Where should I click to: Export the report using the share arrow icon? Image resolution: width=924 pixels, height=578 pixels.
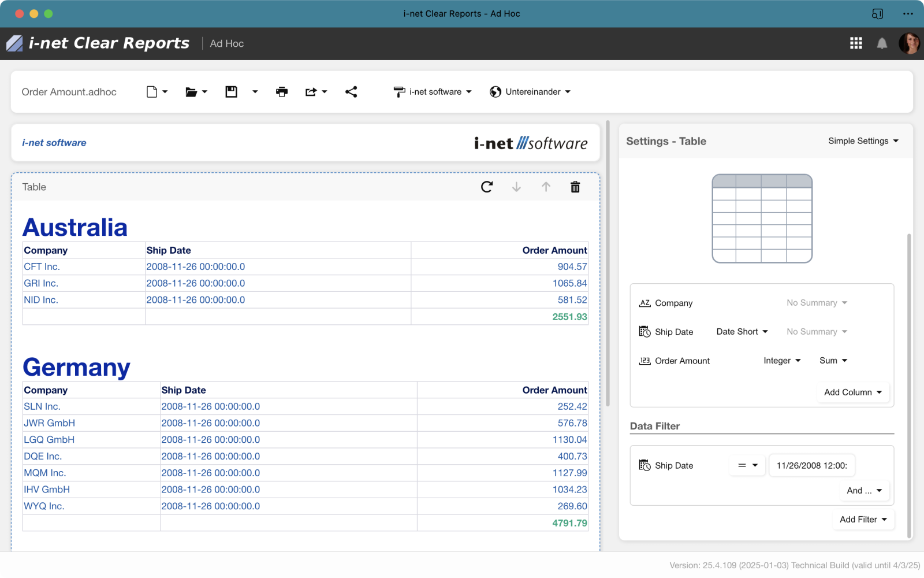pyautogui.click(x=312, y=91)
